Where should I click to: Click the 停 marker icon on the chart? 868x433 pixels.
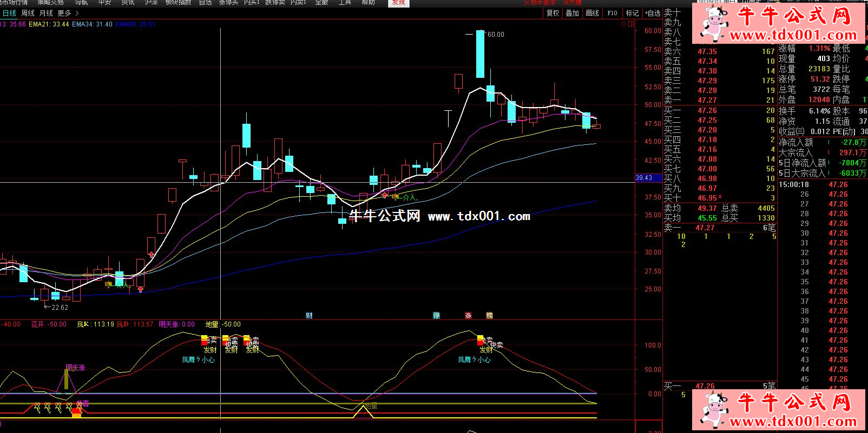tap(436, 316)
